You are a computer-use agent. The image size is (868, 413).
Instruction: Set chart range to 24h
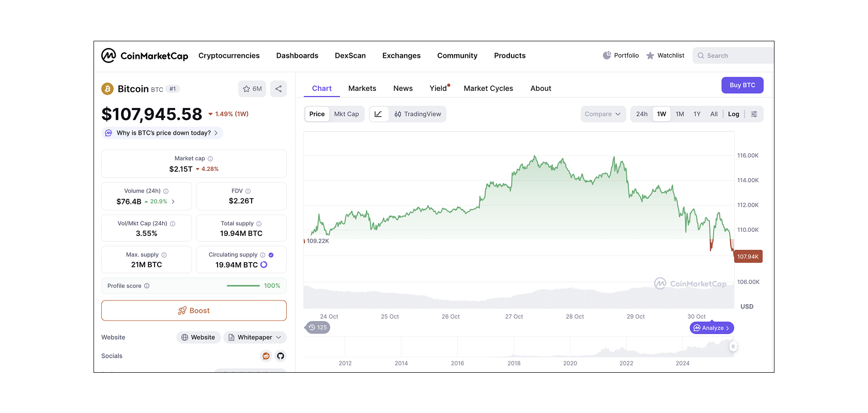point(642,114)
